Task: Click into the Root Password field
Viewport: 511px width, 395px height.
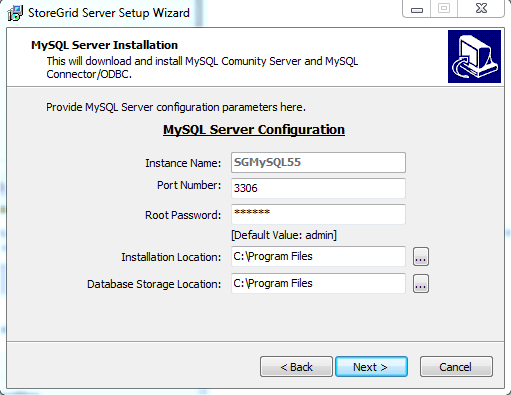Action: coord(318,214)
